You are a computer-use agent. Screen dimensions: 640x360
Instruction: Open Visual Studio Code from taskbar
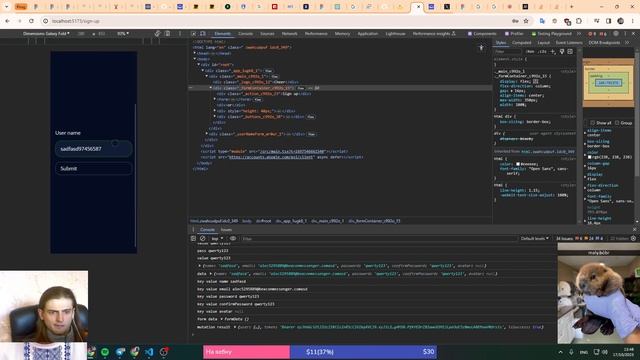(x=149, y=352)
